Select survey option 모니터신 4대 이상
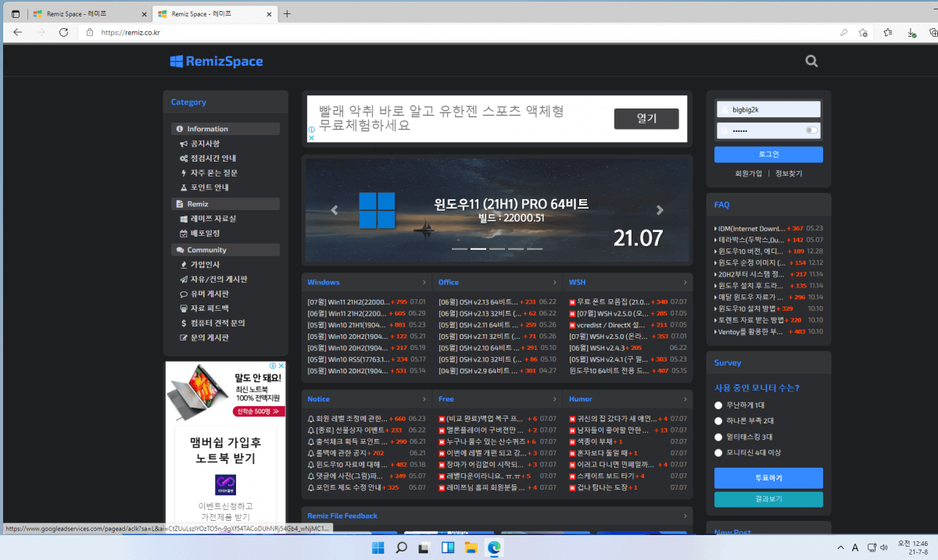Viewport: 938px width, 560px height. click(x=718, y=452)
